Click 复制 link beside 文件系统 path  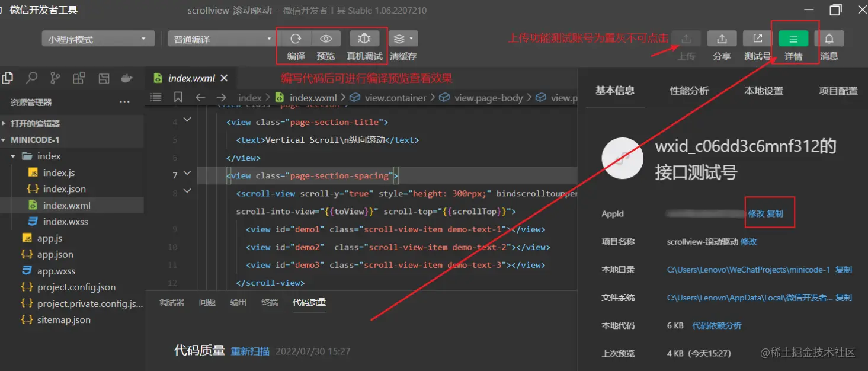[x=844, y=298]
